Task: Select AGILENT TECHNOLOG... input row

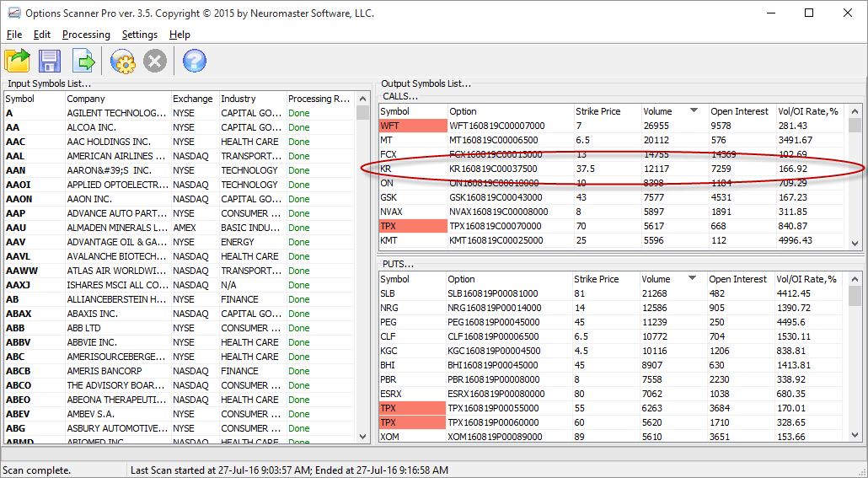Action: click(179, 113)
